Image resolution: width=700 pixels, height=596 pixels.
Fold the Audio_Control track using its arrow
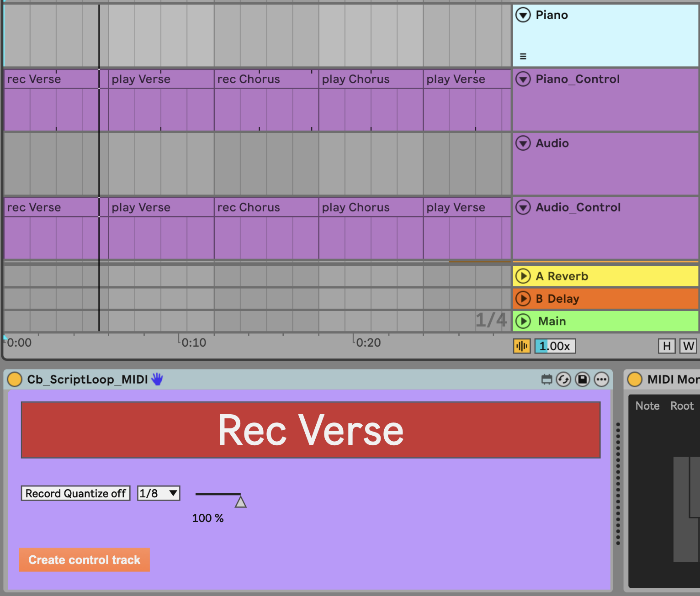[523, 207]
